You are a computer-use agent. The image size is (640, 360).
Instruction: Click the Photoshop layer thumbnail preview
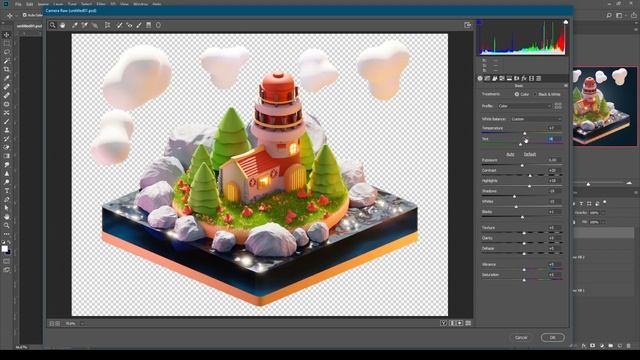click(x=604, y=107)
